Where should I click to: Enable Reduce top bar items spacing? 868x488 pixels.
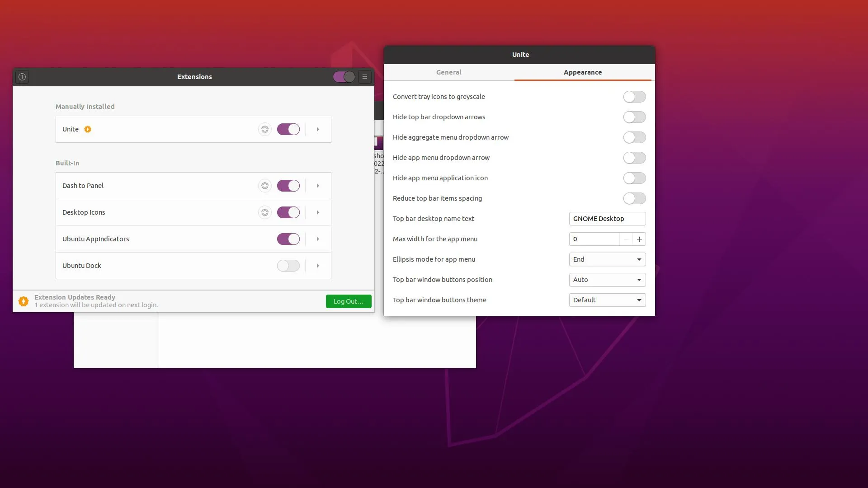click(634, 198)
